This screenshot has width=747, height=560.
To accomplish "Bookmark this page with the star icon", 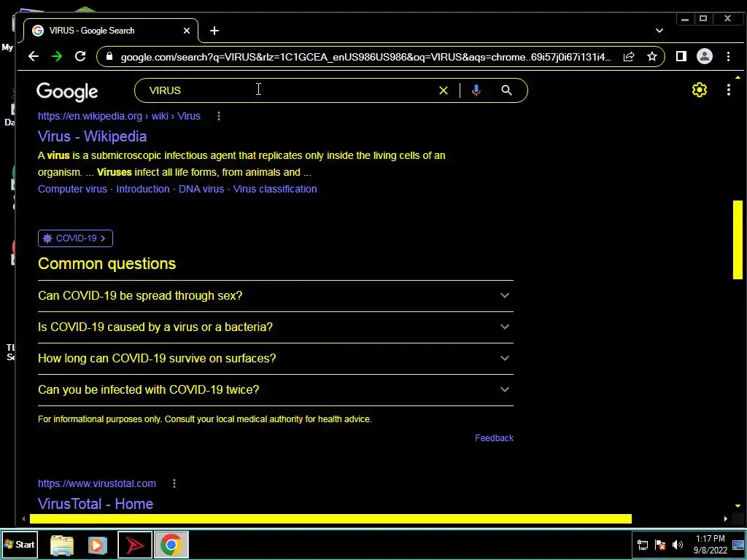I will (x=652, y=57).
